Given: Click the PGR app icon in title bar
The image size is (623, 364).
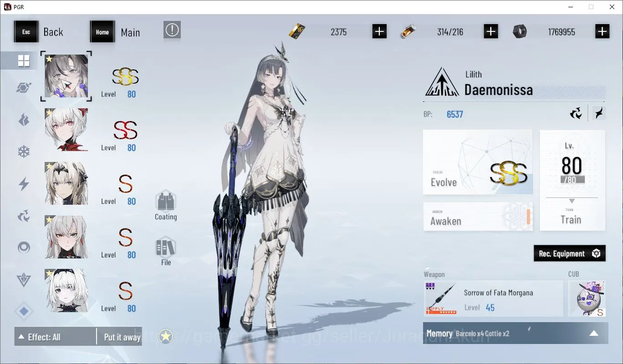Looking at the screenshot, I should (7, 7).
